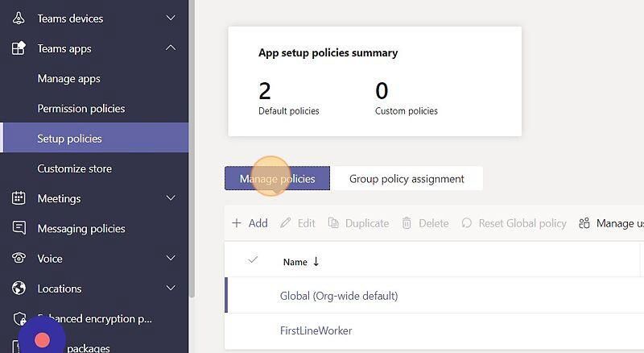644x353 pixels.
Task: Click the Name column sort arrow
Action: point(316,261)
